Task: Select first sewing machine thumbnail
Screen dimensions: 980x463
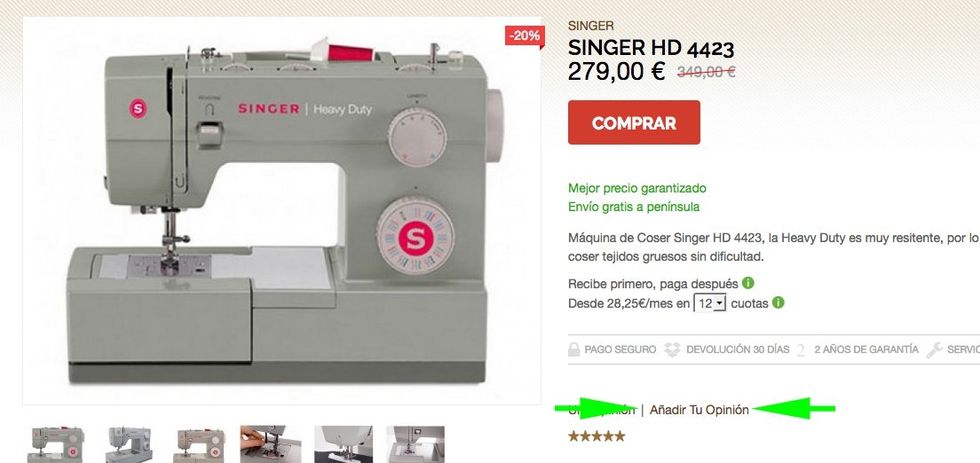Action: pos(56,444)
